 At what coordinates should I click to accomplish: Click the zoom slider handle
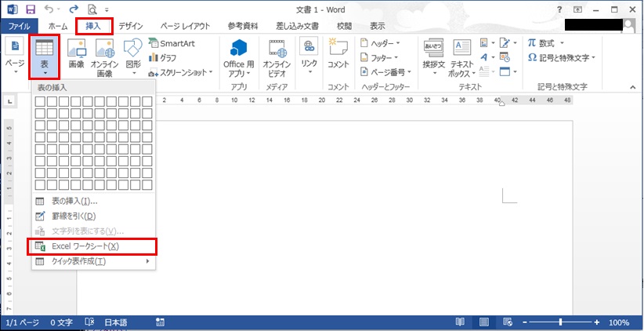click(x=561, y=323)
